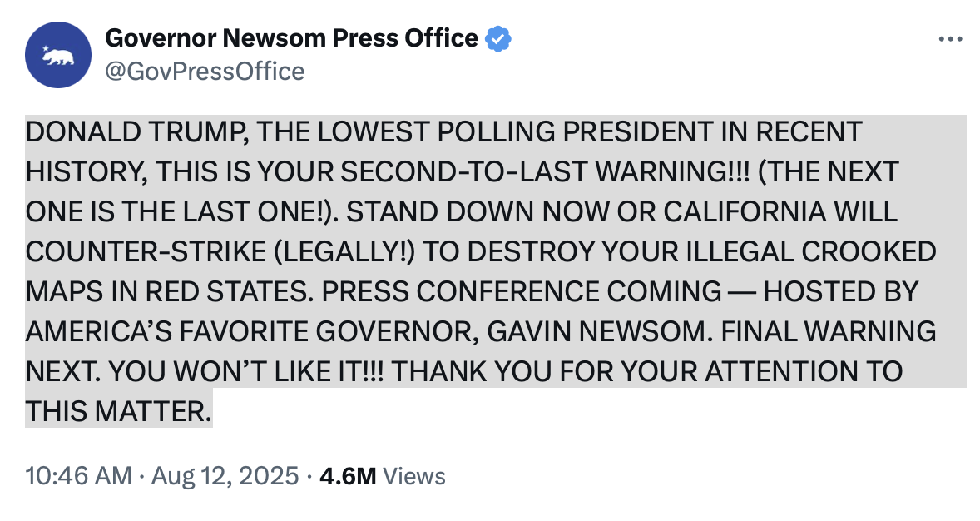Click the 10:46 AM post timestamp

(79, 476)
